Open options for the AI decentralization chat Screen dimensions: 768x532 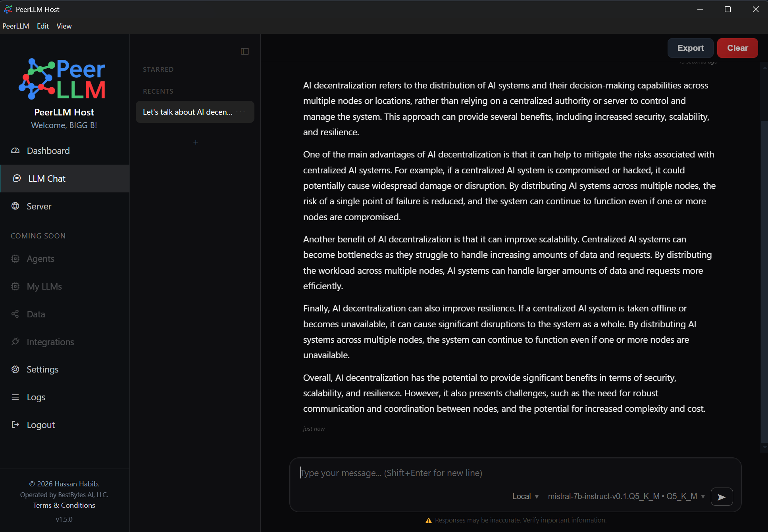(241, 111)
